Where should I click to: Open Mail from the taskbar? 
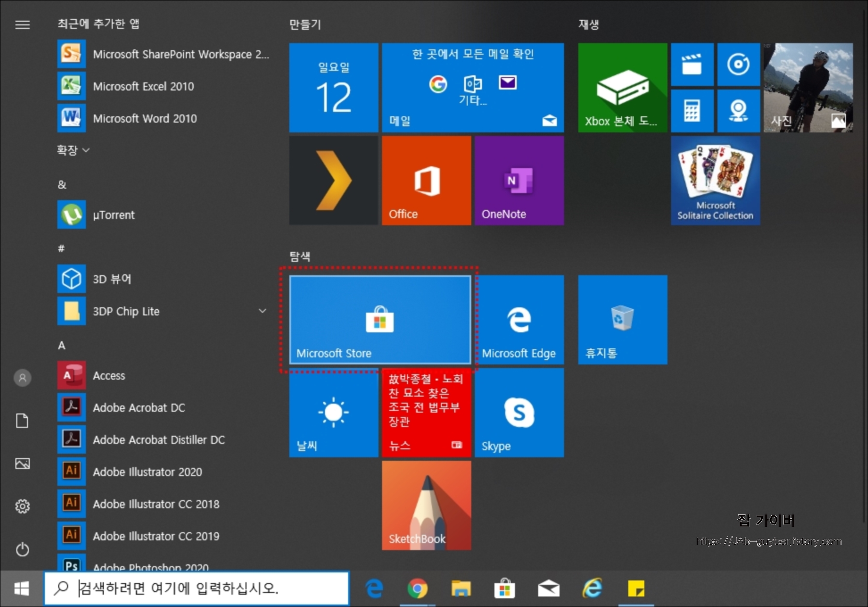coord(548,589)
